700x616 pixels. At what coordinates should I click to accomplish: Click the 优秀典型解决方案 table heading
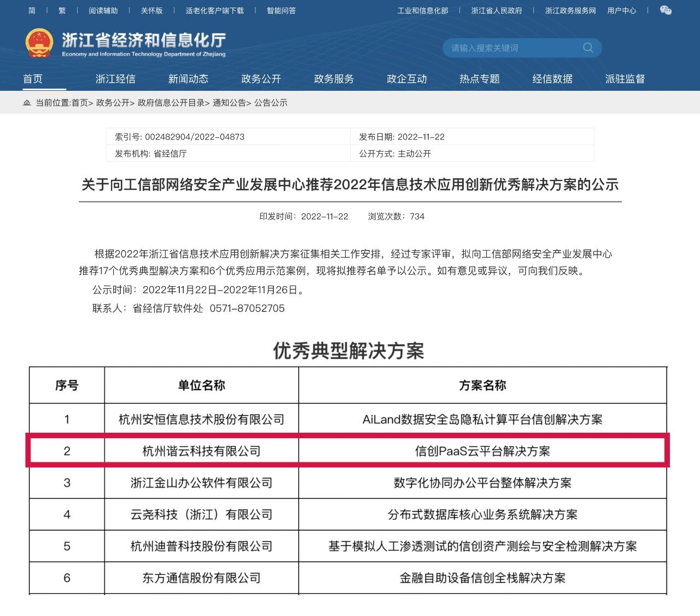pyautogui.click(x=349, y=351)
